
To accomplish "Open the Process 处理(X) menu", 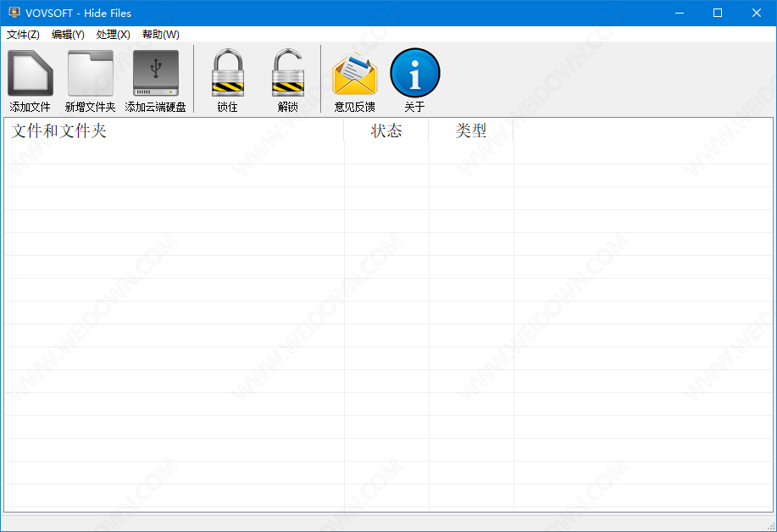I will tap(113, 34).
